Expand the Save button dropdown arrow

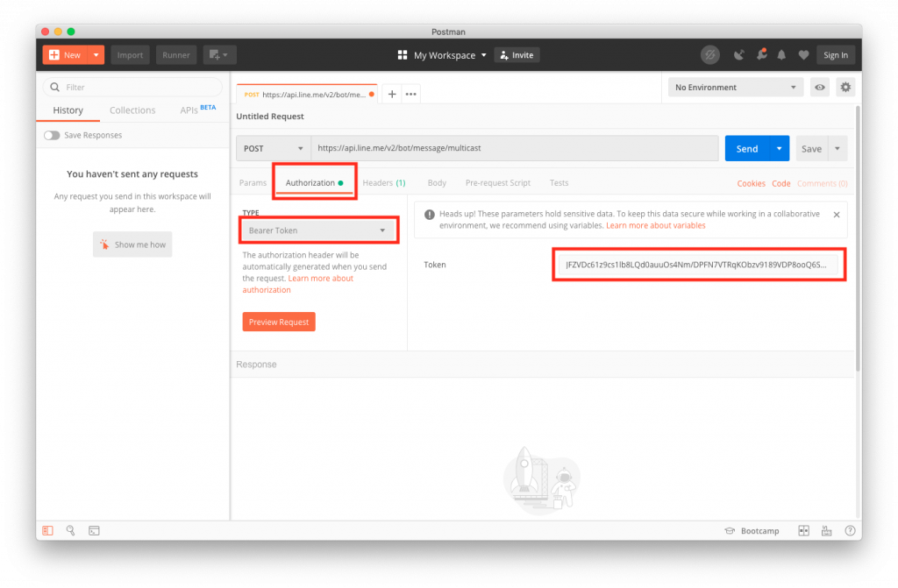tap(837, 148)
